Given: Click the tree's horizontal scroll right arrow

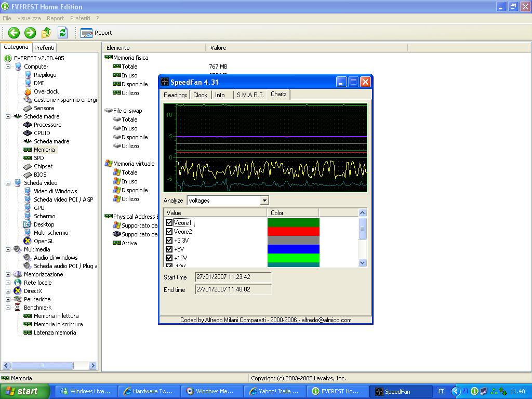Looking at the screenshot, I should (92, 365).
